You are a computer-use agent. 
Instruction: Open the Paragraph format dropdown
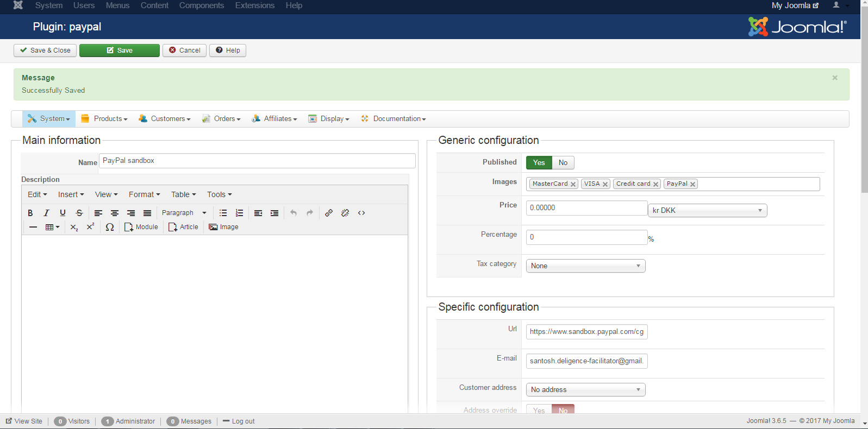click(x=184, y=213)
